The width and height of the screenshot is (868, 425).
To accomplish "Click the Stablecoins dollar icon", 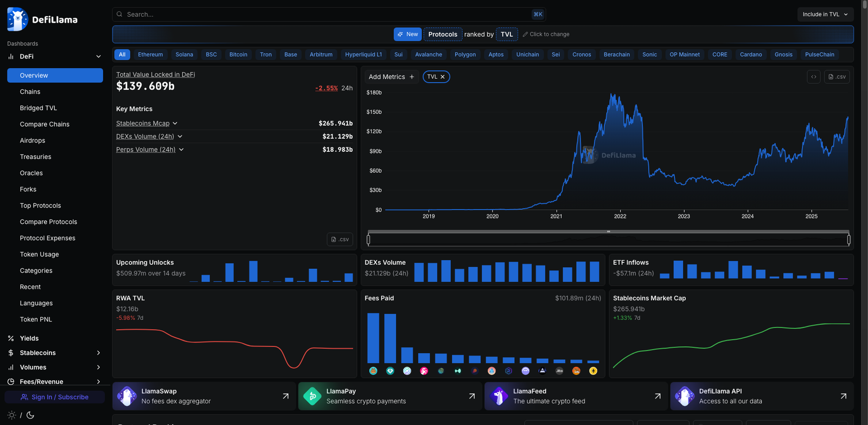I will [x=11, y=353].
